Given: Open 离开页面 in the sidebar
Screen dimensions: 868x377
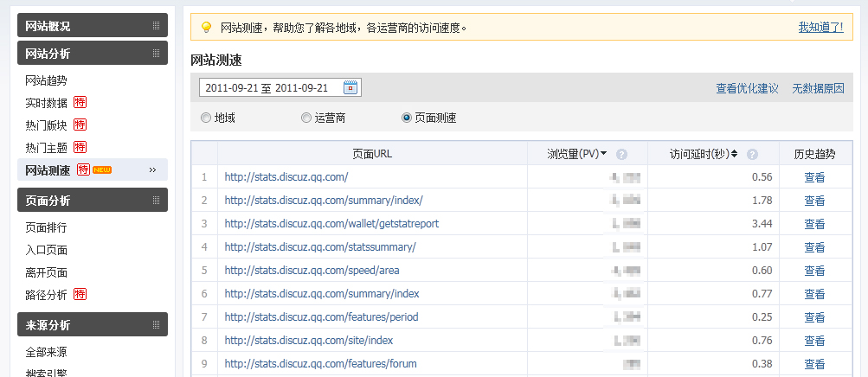Looking at the screenshot, I should click(x=47, y=272).
